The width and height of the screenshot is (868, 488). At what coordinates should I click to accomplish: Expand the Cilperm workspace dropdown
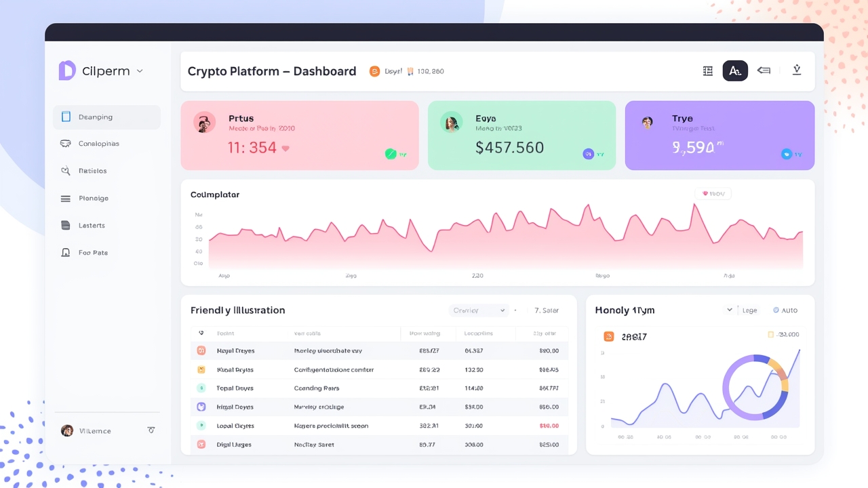[x=140, y=70]
